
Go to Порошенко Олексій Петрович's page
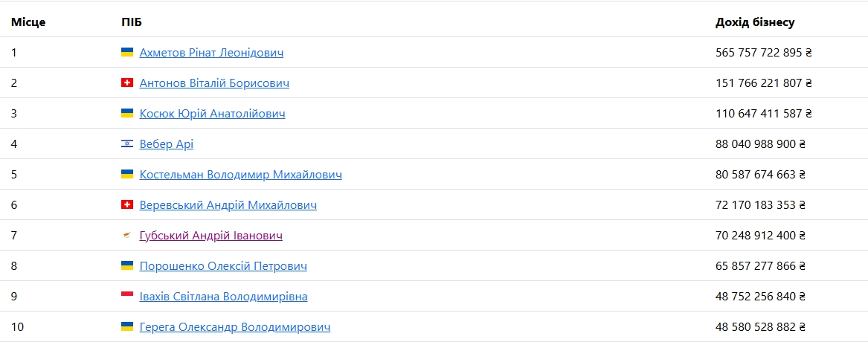pos(223,266)
